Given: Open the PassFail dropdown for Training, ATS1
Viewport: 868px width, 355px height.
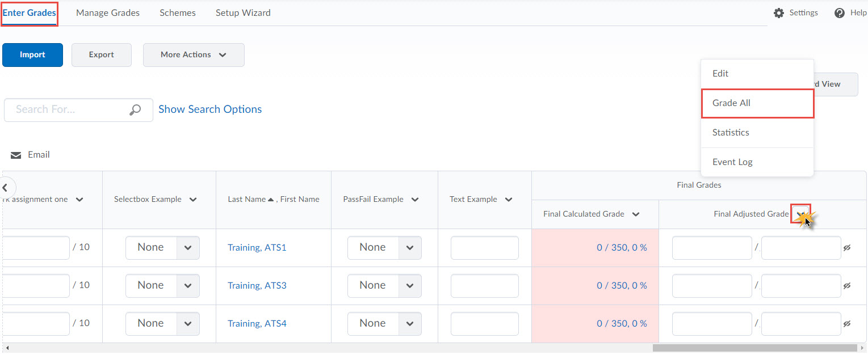Looking at the screenshot, I should click(410, 248).
